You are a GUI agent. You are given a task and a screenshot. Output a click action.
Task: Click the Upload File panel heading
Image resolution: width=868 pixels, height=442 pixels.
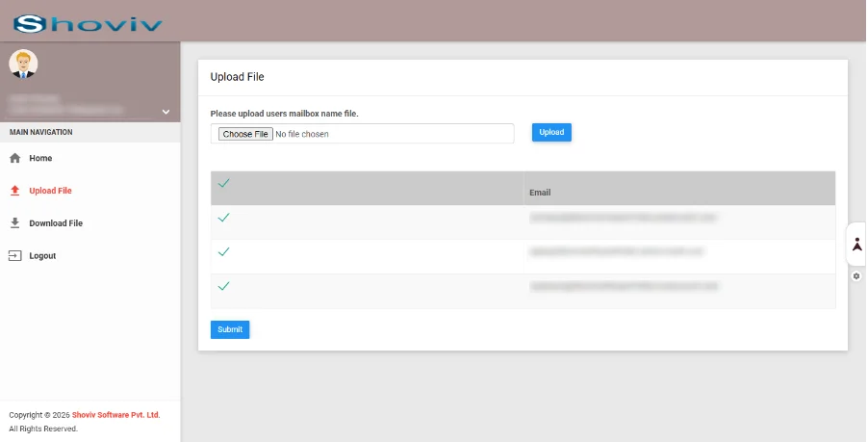pyautogui.click(x=237, y=77)
